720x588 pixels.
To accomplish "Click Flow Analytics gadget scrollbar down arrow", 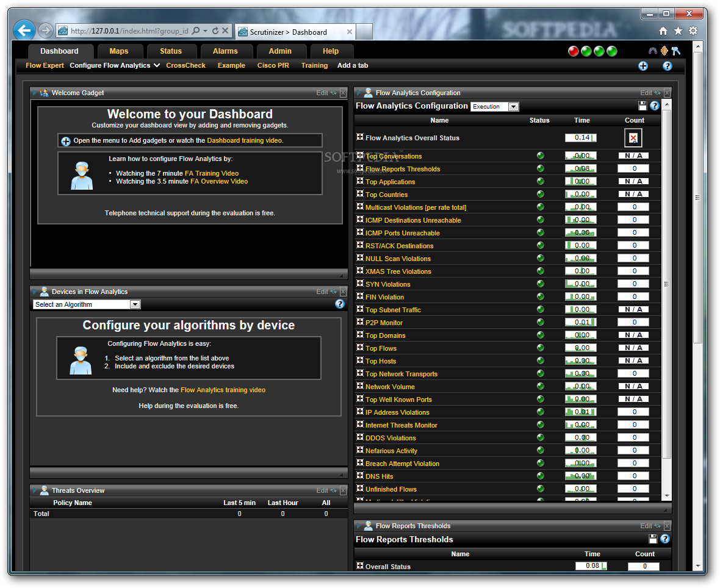I will pyautogui.click(x=667, y=496).
